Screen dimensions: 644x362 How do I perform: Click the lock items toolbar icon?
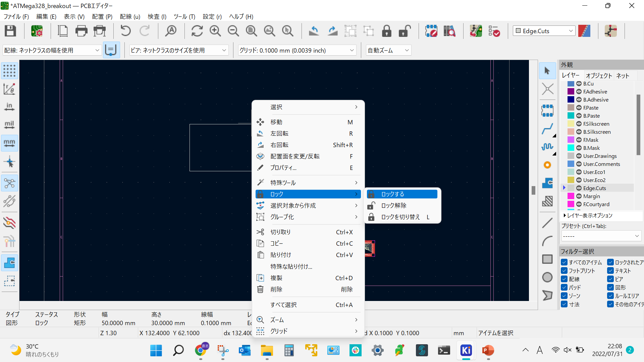387,31
